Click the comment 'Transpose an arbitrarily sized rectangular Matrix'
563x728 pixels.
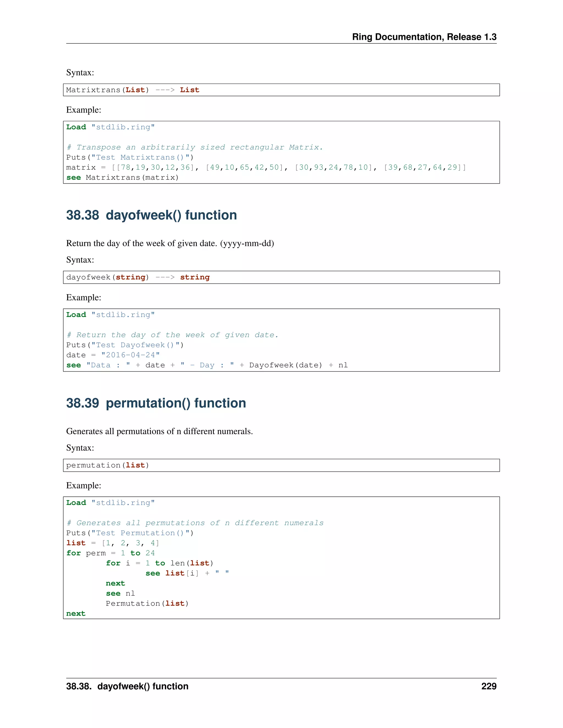coord(194,147)
